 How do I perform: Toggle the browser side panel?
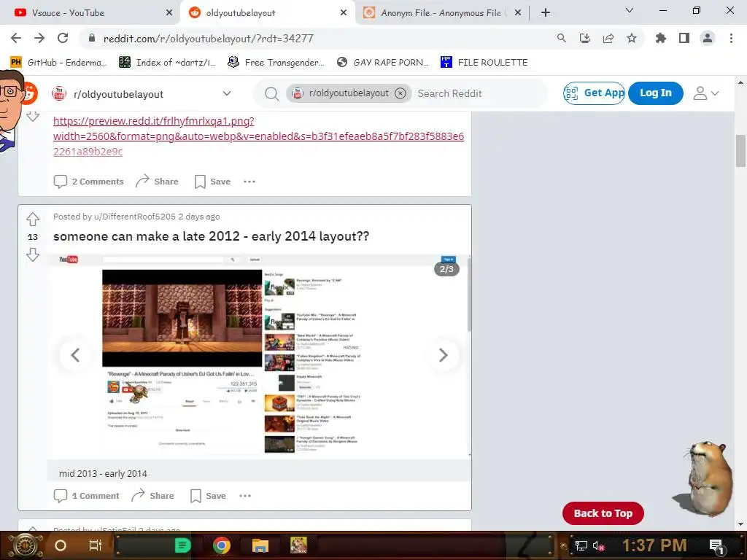point(684,38)
